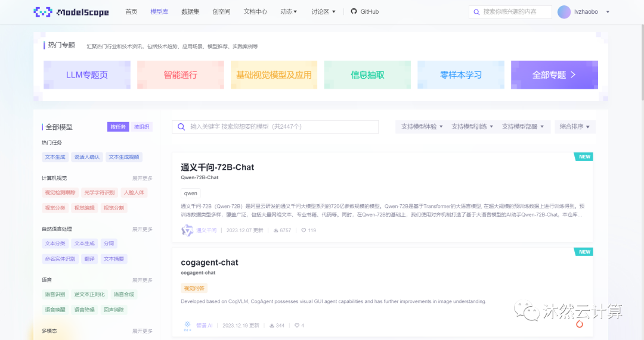Filter by 语音合成 tag
Viewport: 644px width, 340px height.
(124, 295)
